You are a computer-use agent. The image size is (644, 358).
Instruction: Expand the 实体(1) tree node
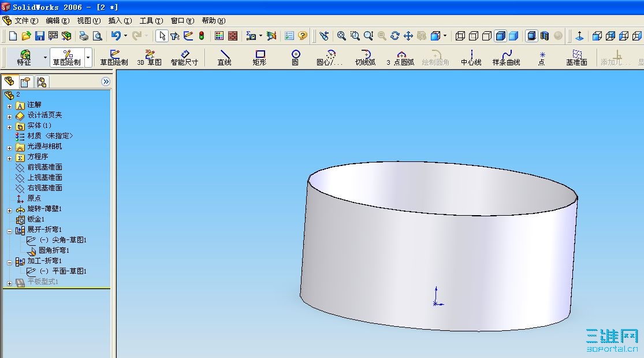click(x=9, y=127)
